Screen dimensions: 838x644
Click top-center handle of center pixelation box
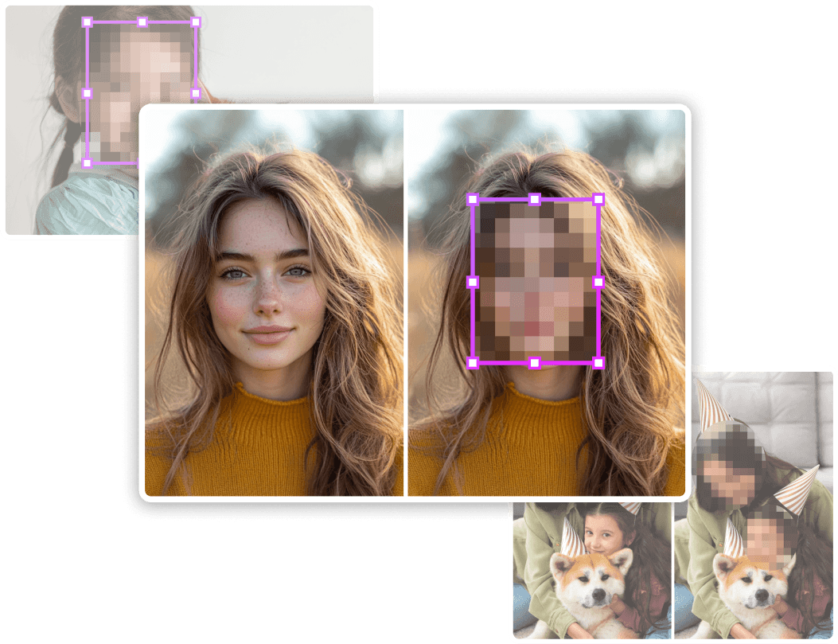[535, 199]
